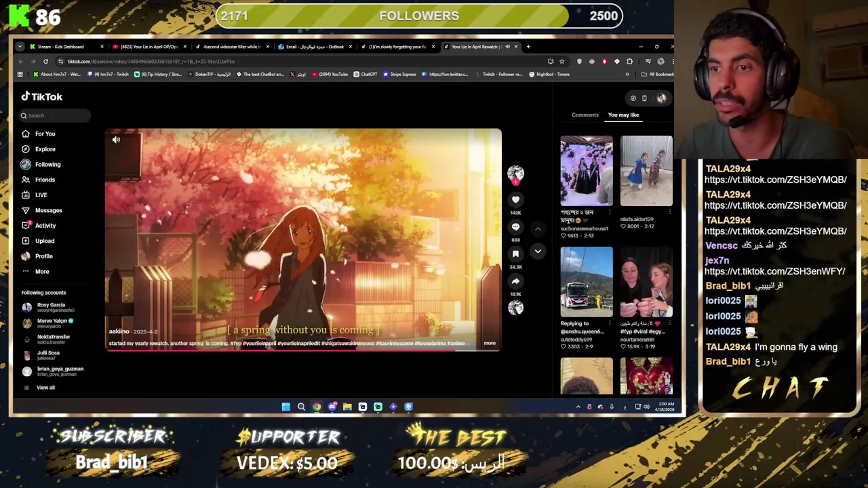Expand caption with the more link
The width and height of the screenshot is (868, 488).
[x=490, y=343]
